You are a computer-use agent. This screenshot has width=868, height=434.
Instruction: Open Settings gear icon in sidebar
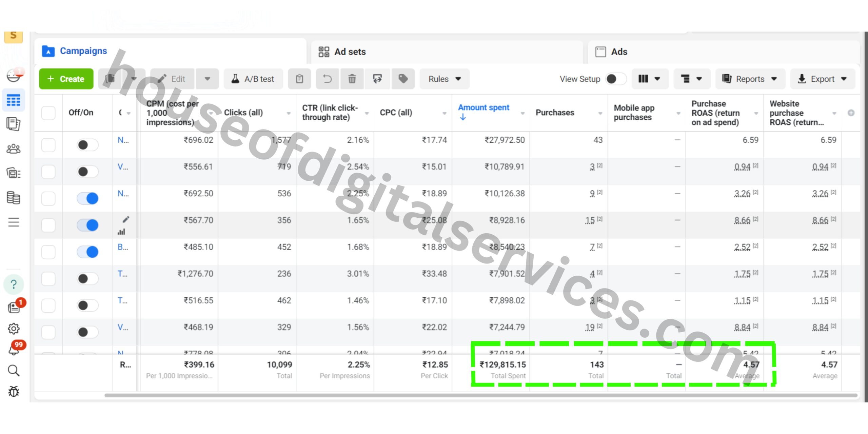click(x=14, y=328)
